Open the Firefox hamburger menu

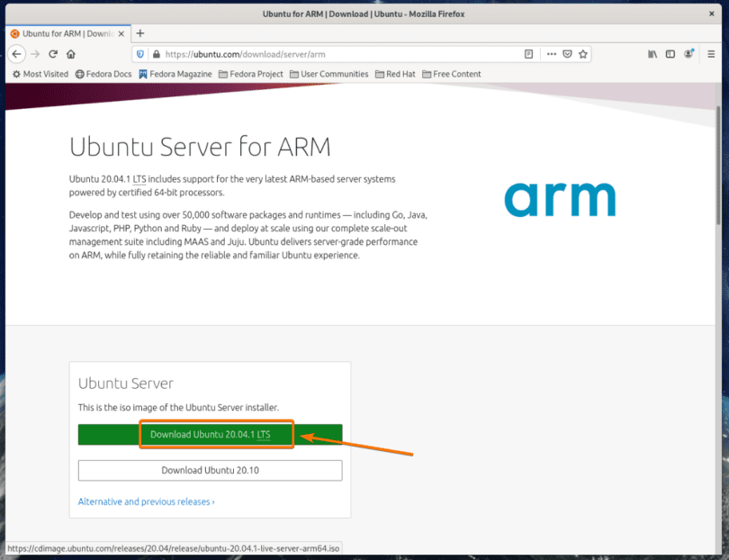tap(711, 54)
